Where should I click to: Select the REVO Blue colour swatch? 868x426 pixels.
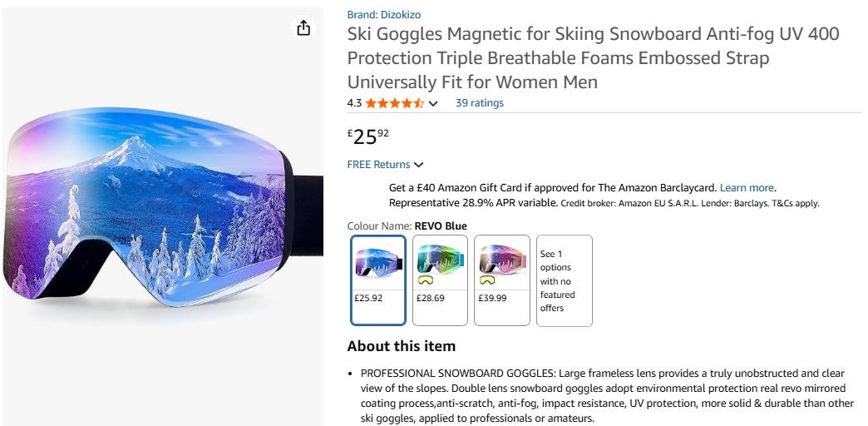pos(378,280)
